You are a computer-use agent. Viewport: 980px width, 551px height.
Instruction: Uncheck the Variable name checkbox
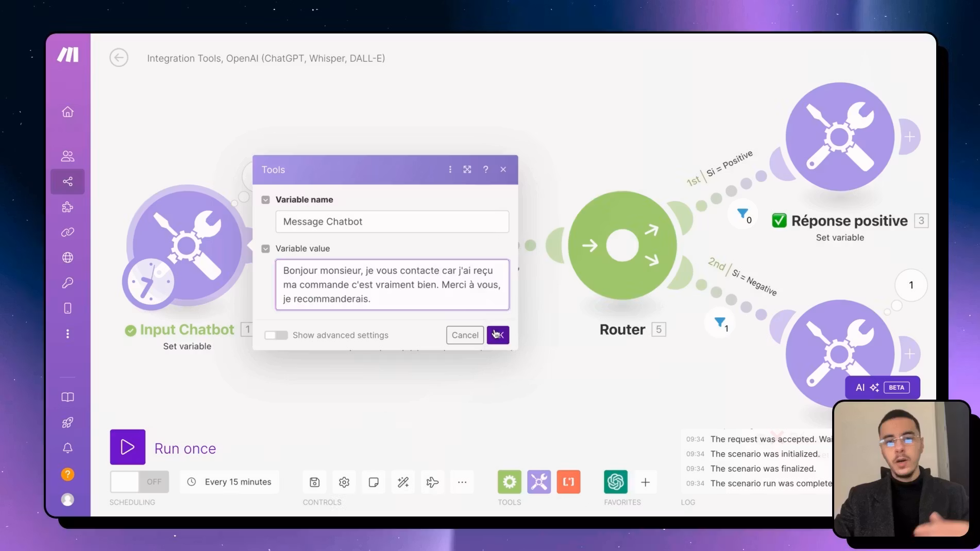click(266, 200)
